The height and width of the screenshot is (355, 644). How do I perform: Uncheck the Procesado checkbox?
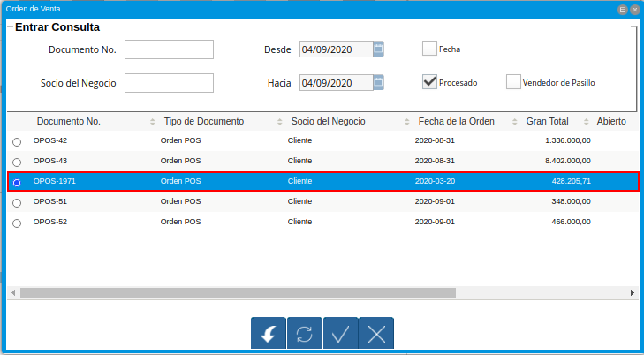click(x=429, y=82)
